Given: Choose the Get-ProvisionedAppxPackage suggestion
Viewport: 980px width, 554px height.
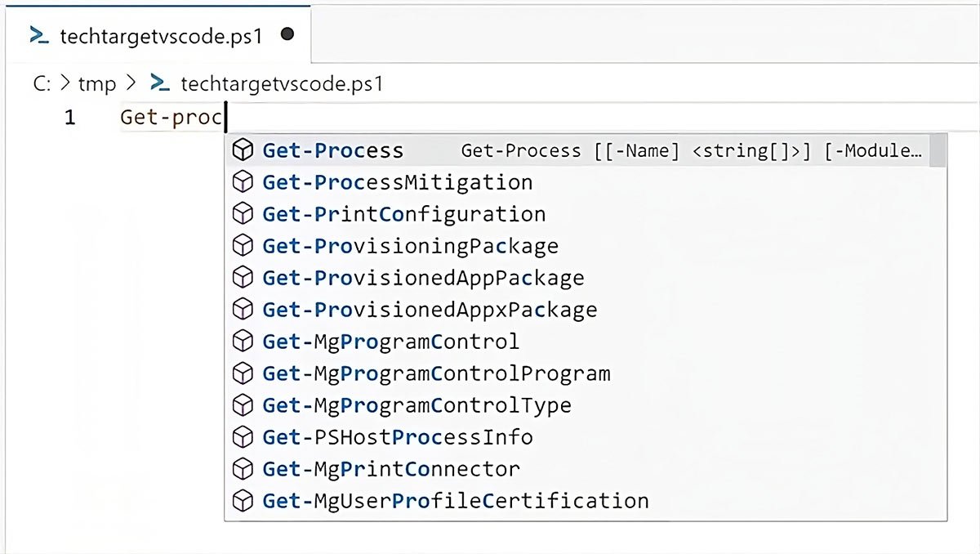Looking at the screenshot, I should (430, 310).
